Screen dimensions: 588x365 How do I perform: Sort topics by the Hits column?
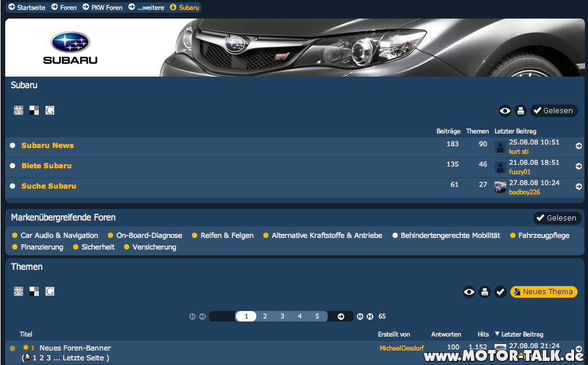click(483, 334)
